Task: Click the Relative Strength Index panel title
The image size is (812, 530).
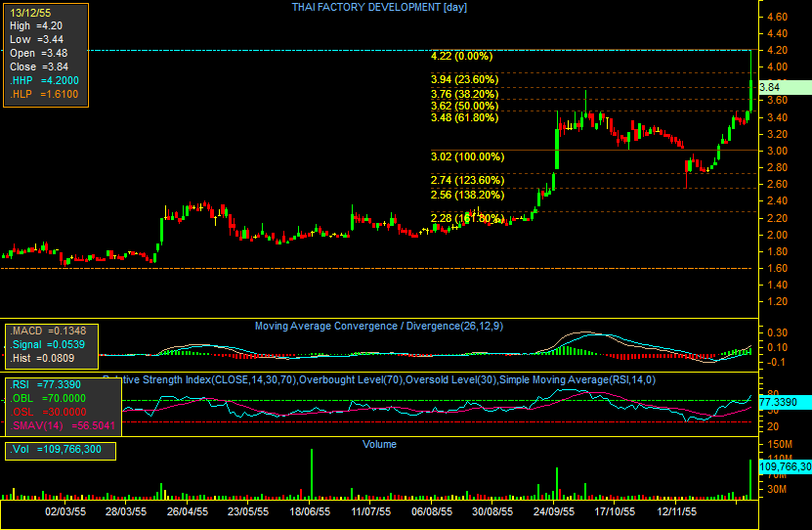Action: [381, 379]
